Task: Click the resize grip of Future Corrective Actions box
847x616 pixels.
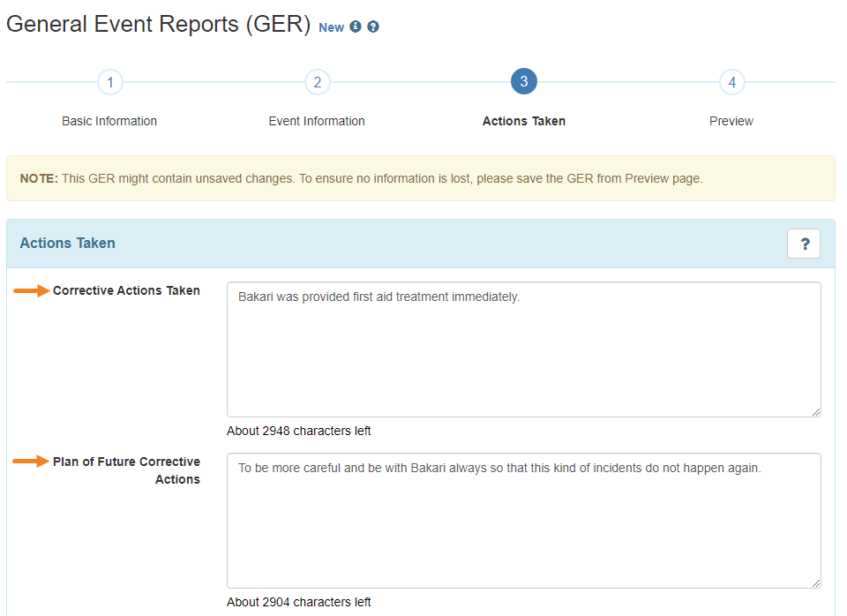Action: click(x=815, y=583)
